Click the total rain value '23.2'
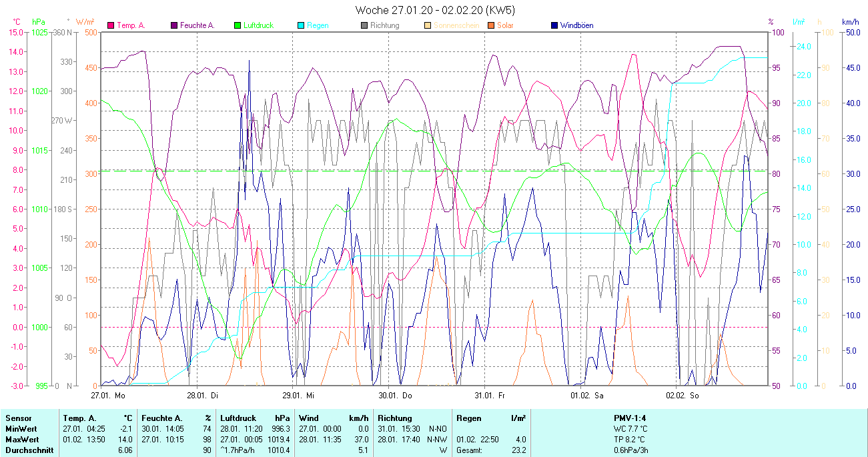The width and height of the screenshot is (868, 457). (518, 450)
